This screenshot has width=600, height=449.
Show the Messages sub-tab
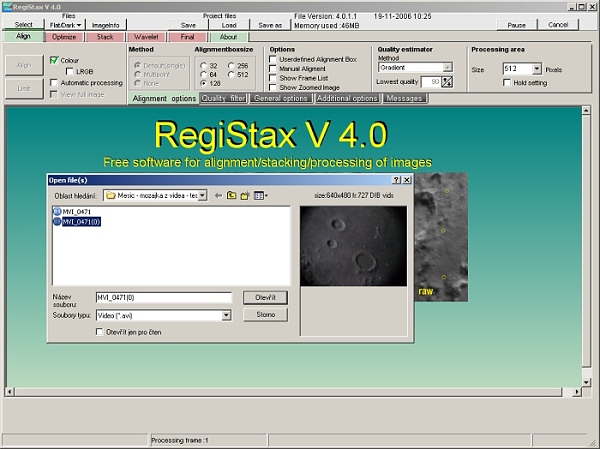[x=404, y=98]
